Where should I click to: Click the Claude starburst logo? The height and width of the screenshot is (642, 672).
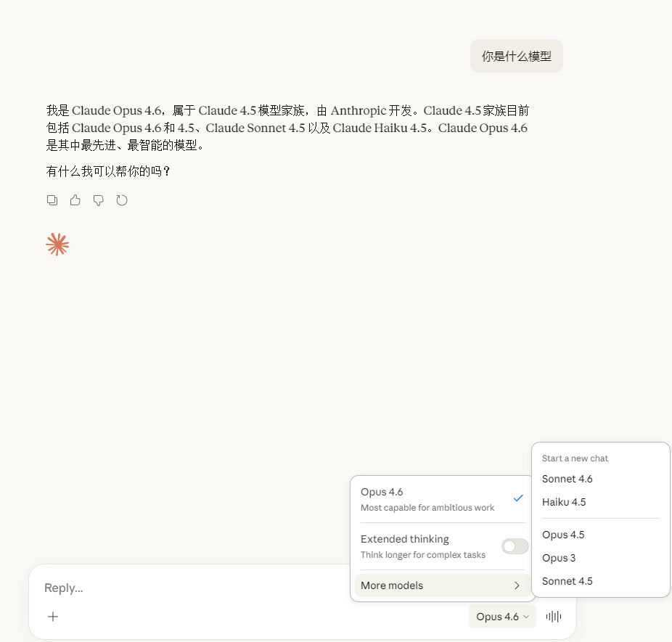tap(57, 244)
